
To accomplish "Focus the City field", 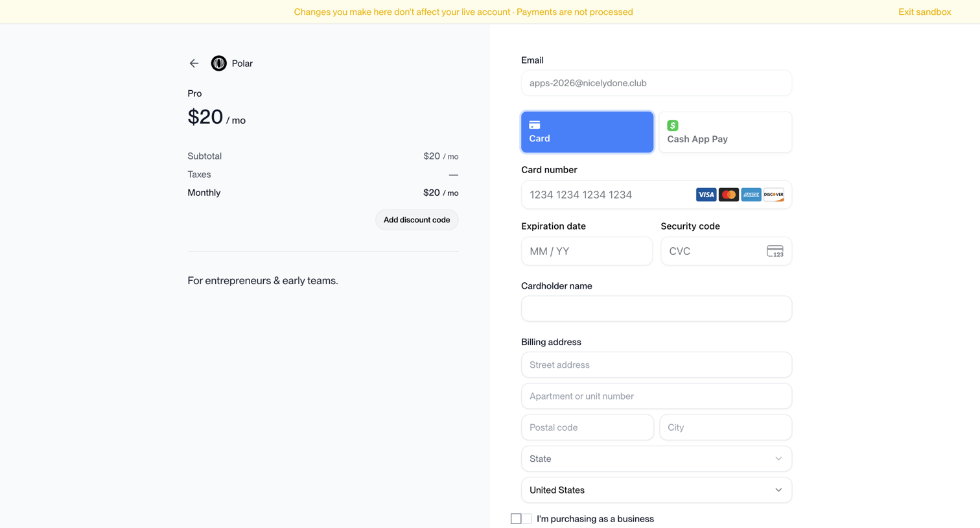I will pyautogui.click(x=725, y=427).
